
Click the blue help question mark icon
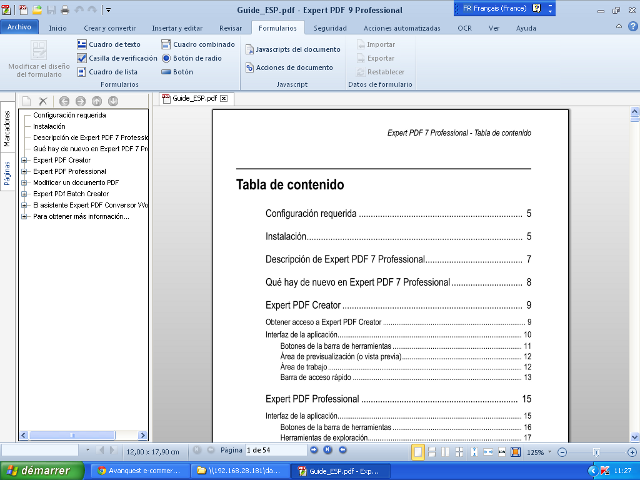pyautogui.click(x=633, y=27)
